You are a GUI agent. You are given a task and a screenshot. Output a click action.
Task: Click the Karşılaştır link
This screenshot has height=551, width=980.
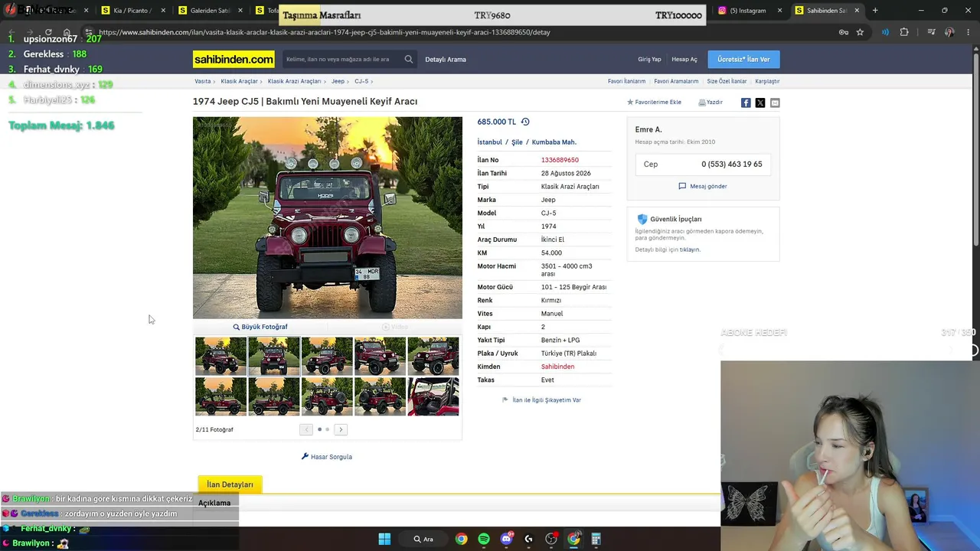(767, 81)
